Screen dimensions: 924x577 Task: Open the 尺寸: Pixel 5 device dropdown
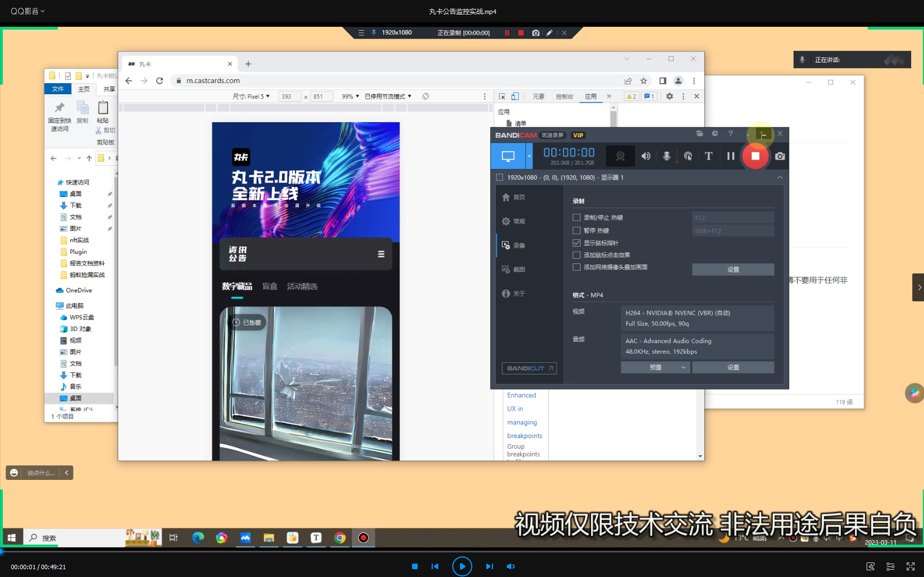click(x=251, y=97)
